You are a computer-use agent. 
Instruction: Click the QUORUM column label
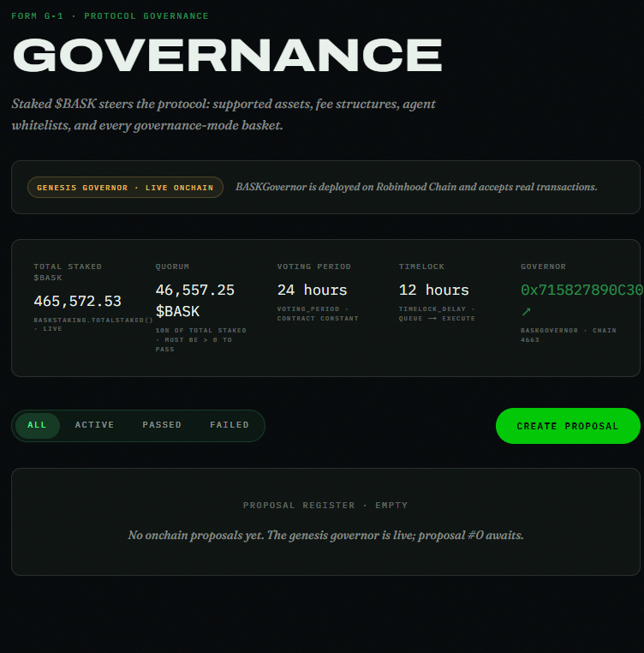tap(172, 267)
